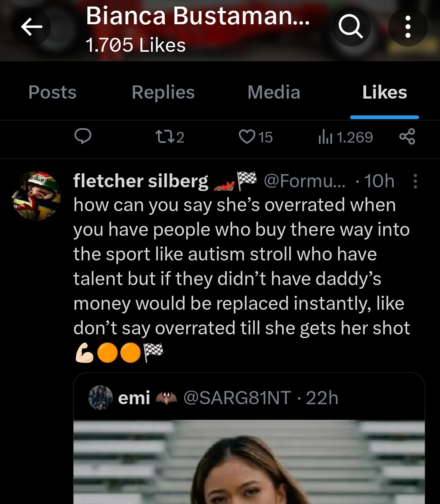Open the tweet text about overrated
440x504 pixels.
click(x=241, y=266)
